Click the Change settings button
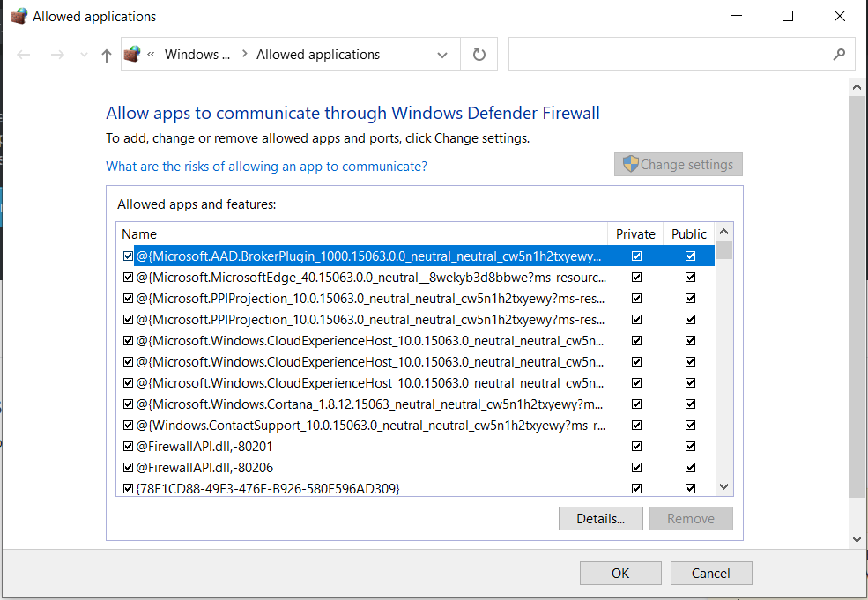 tap(679, 165)
